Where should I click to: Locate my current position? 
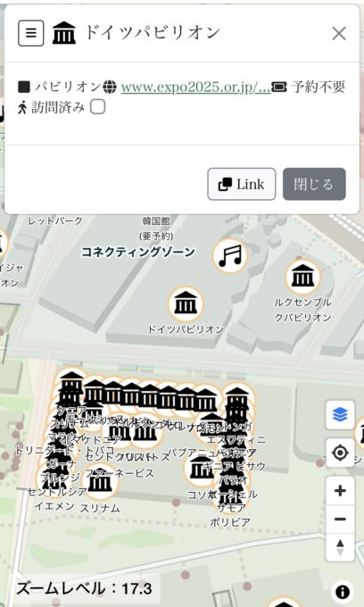340,453
